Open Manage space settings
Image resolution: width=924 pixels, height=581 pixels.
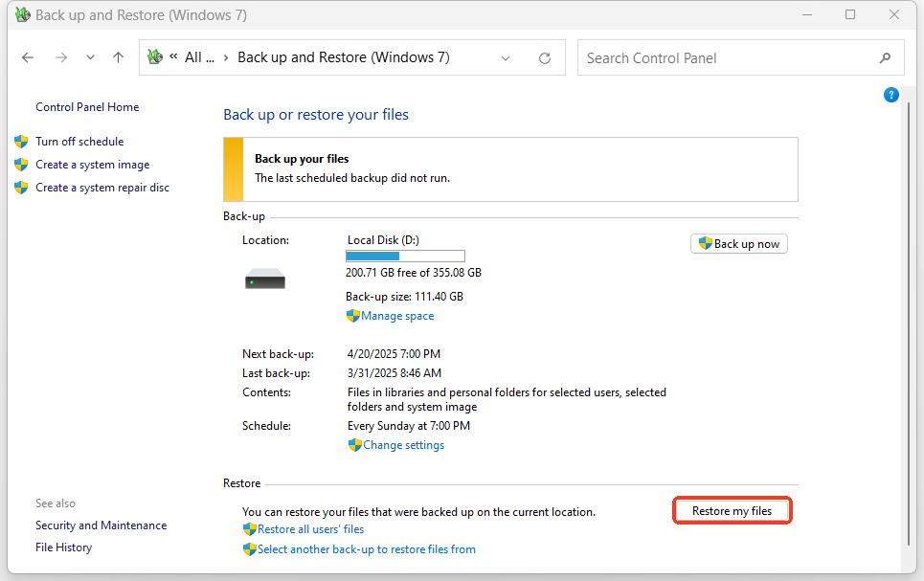[395, 315]
